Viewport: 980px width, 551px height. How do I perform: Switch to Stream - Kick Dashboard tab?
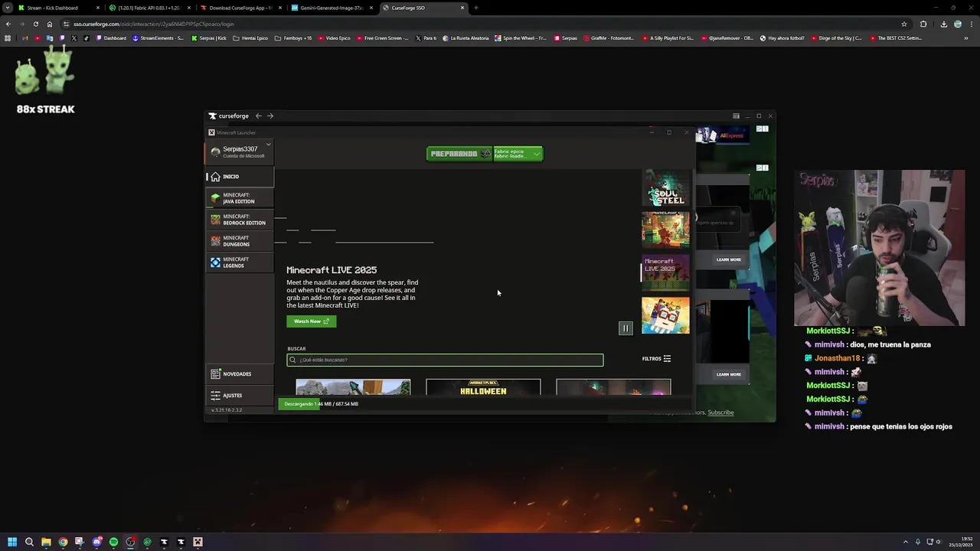(57, 8)
